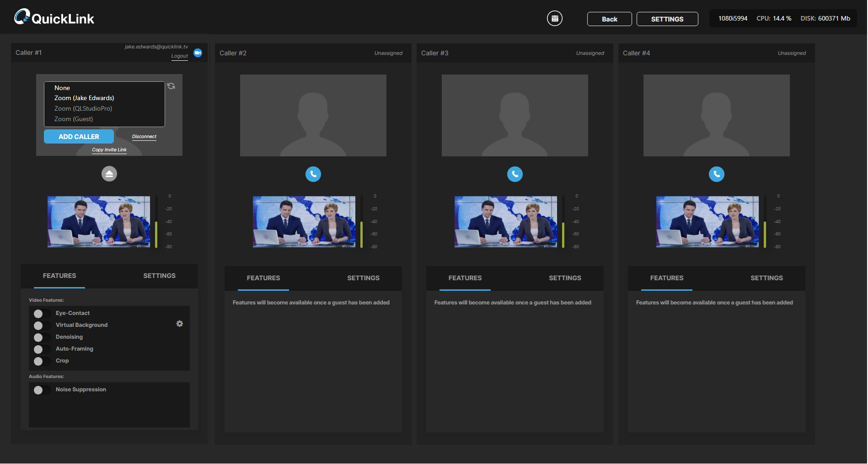The height and width of the screenshot is (464, 868).
Task: Call a guest for Caller #4
Action: click(717, 174)
